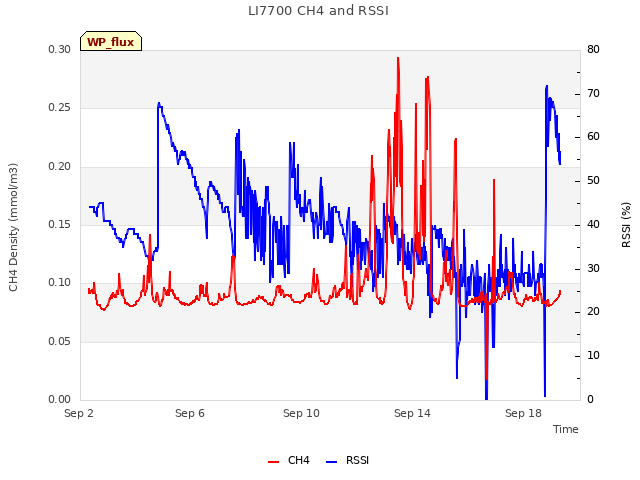The width and height of the screenshot is (640, 480).
Task: Click the 30 right axis tick label
Action: point(593,269)
